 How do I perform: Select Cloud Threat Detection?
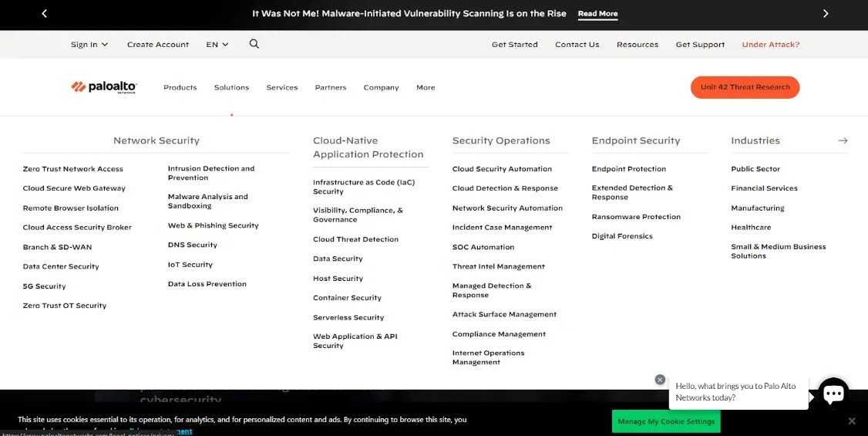click(355, 239)
